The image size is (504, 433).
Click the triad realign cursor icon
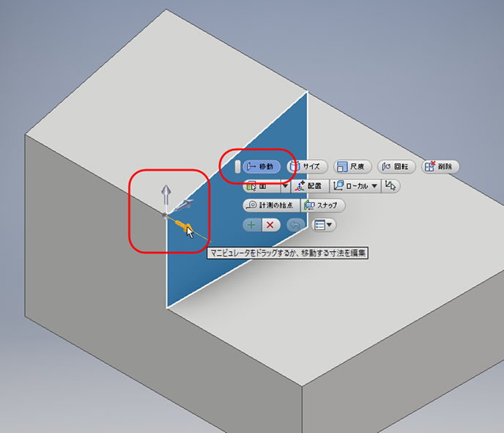pos(390,186)
